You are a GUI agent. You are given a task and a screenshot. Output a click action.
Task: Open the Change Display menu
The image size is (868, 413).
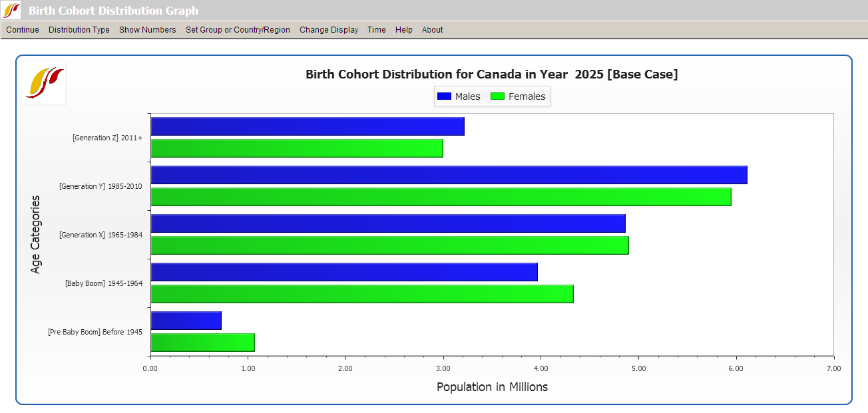tap(329, 30)
